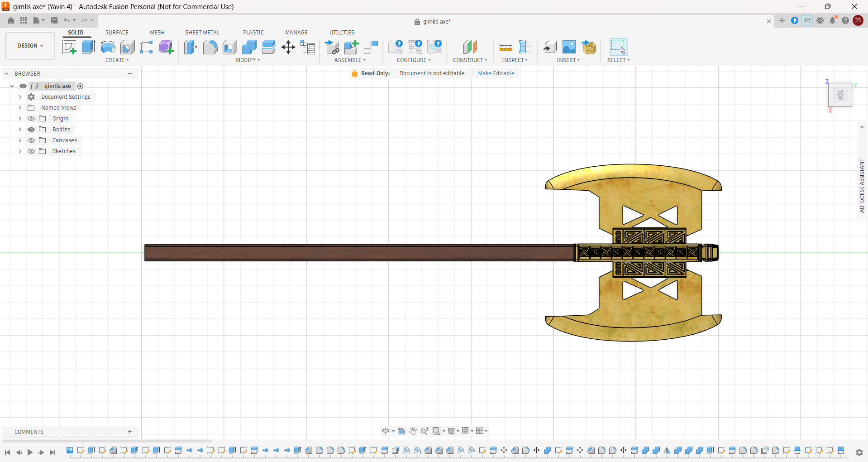Click the first feature in the timeline
The height and width of the screenshot is (462, 868).
click(70, 450)
